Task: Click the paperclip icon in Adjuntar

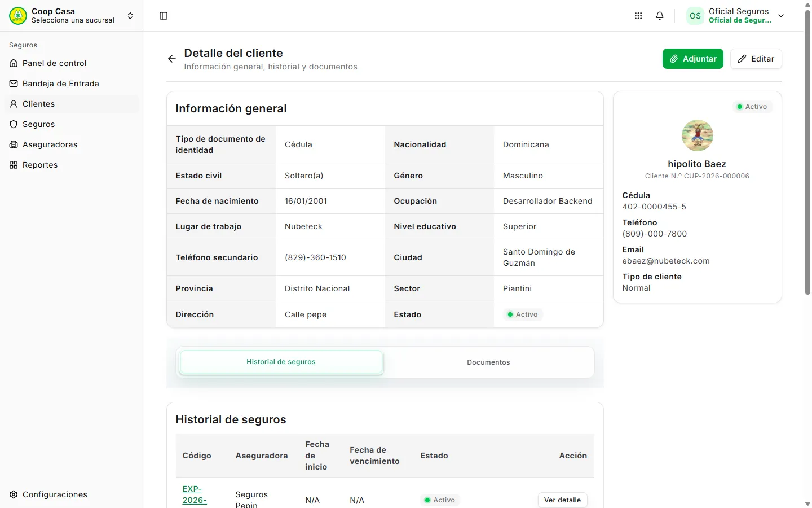Action: coord(674,59)
